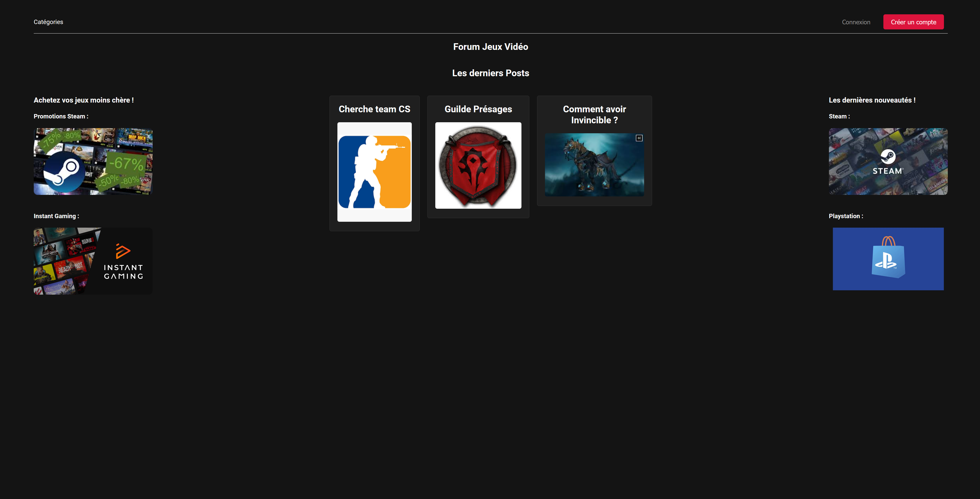Image resolution: width=980 pixels, height=499 pixels.
Task: Open the Cherche team CS post title
Action: pyautogui.click(x=374, y=109)
